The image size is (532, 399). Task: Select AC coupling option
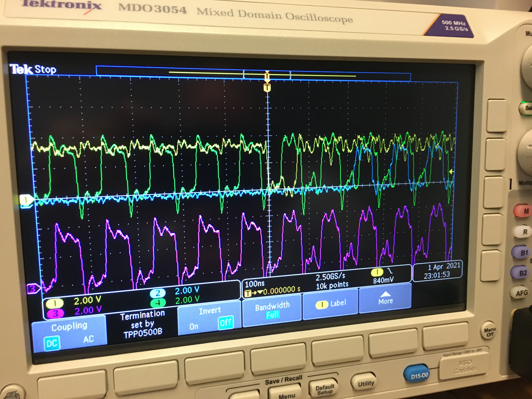(88, 339)
